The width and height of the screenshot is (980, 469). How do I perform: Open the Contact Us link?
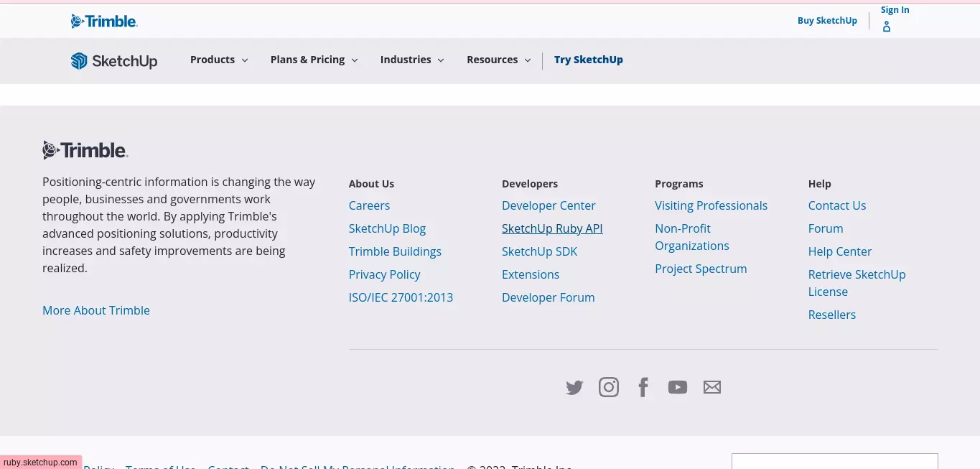click(837, 205)
